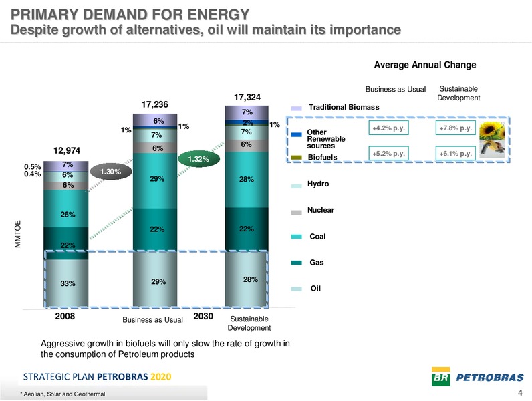Click the Biofuels legend label
This screenshot has width=532, height=401.
[x=322, y=158]
